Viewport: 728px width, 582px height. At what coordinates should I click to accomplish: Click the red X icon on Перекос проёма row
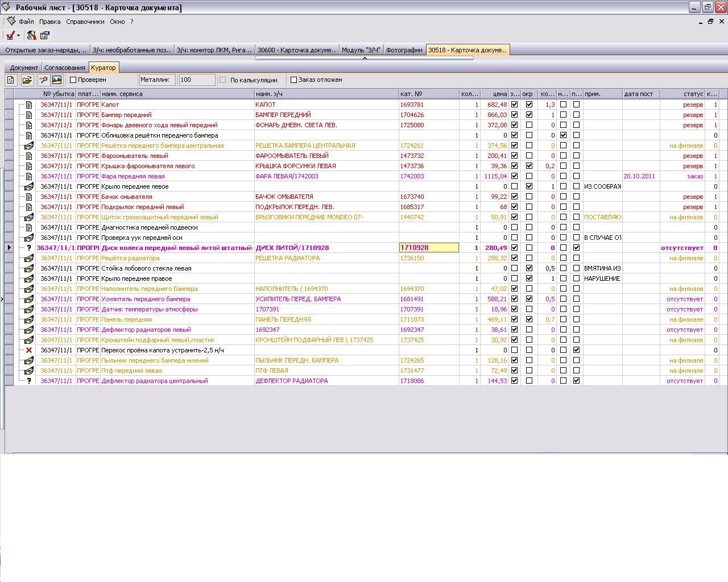point(29,350)
